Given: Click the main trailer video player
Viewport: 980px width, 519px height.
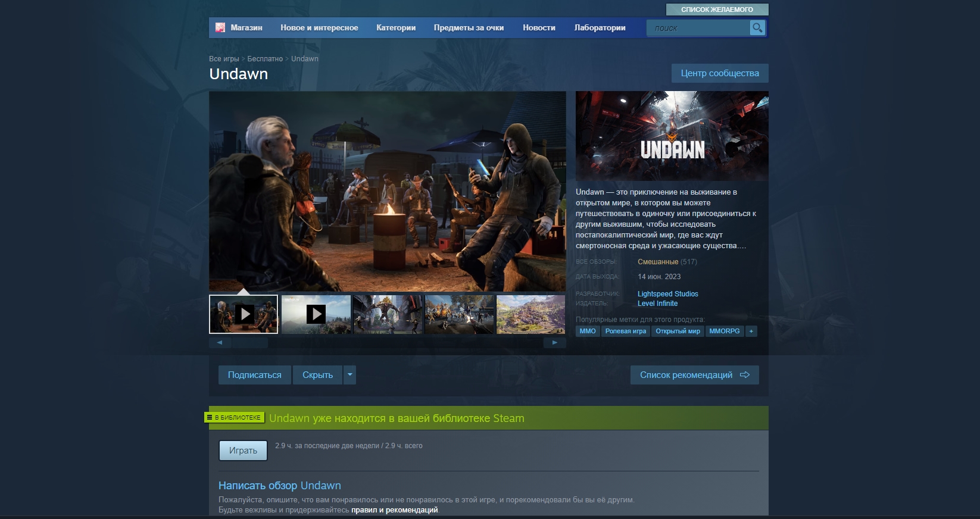Looking at the screenshot, I should coord(388,191).
